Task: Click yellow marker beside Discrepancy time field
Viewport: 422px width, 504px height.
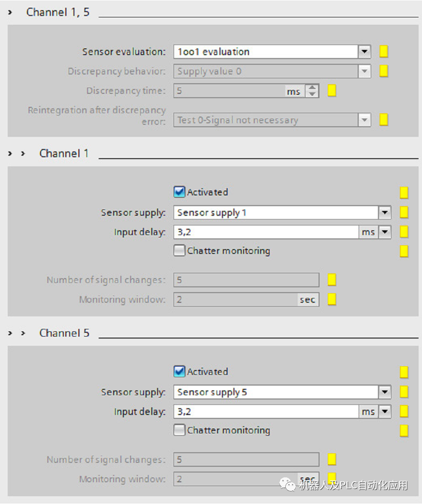Action: click(x=332, y=90)
